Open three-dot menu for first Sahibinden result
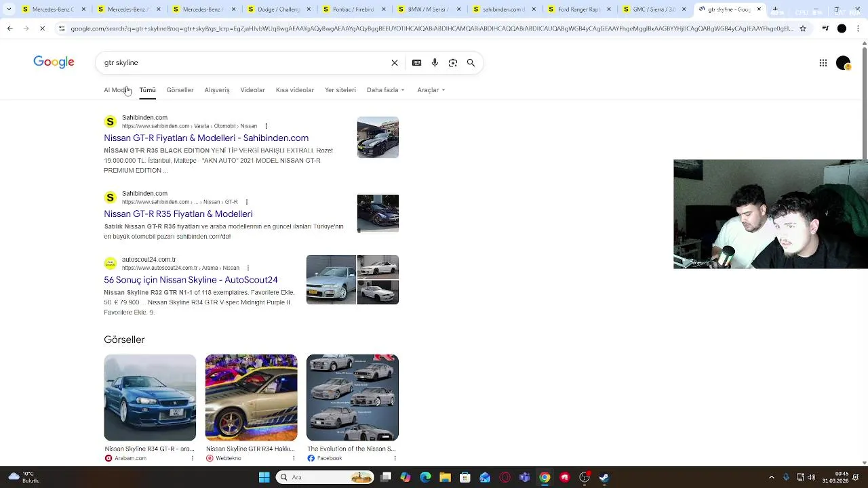Viewport: 868px width, 488px height. coord(266,126)
